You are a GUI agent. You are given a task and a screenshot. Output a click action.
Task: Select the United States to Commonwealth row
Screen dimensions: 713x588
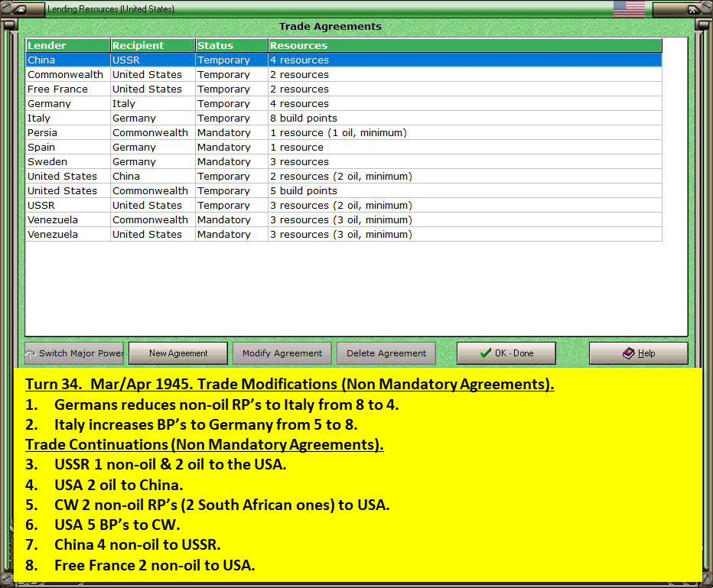coord(343,191)
